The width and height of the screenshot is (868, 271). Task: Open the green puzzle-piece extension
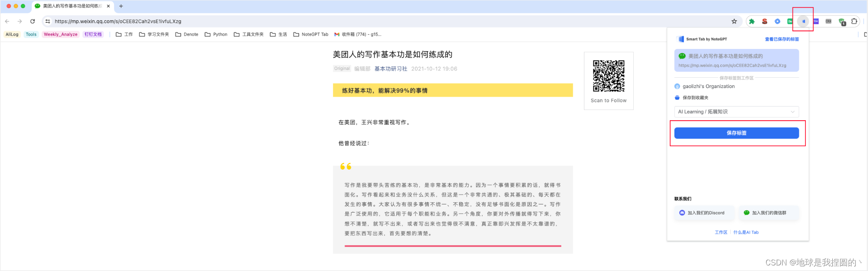[752, 21]
